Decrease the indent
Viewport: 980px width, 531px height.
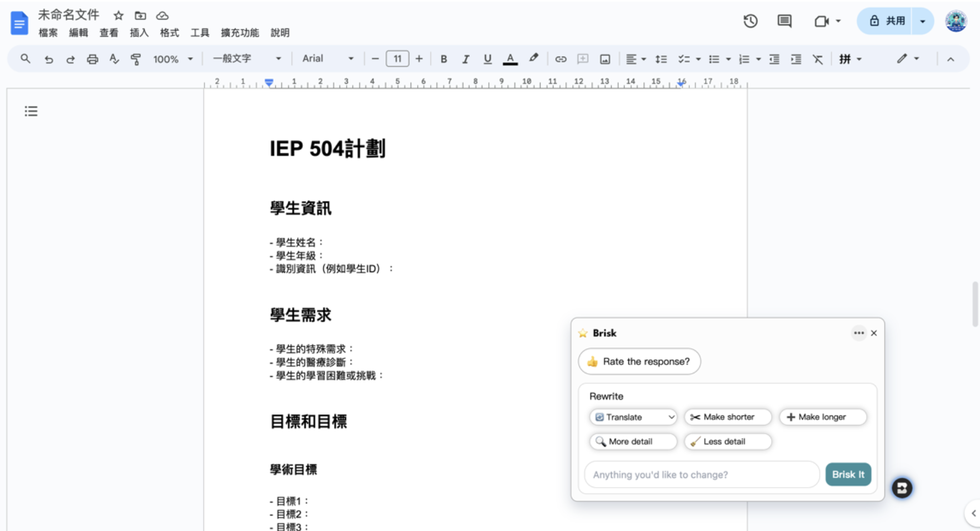click(x=774, y=59)
